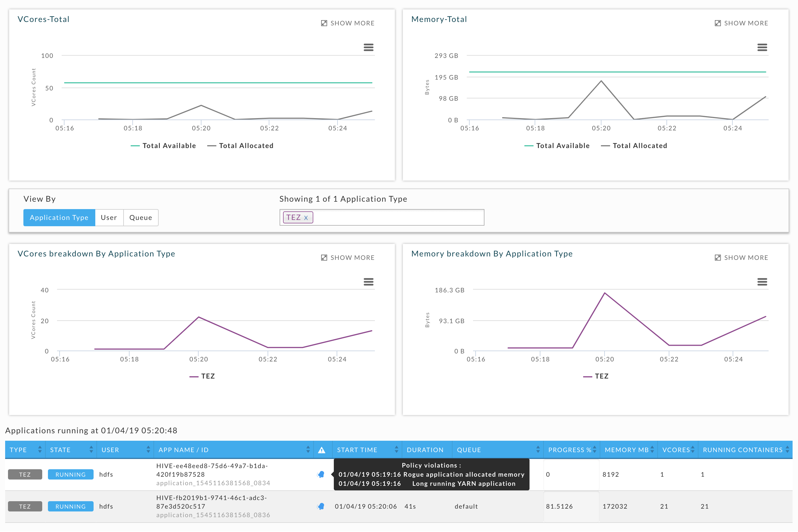The image size is (798, 532).
Task: Open Memory-Total chart hamburger menu
Action: coord(762,47)
